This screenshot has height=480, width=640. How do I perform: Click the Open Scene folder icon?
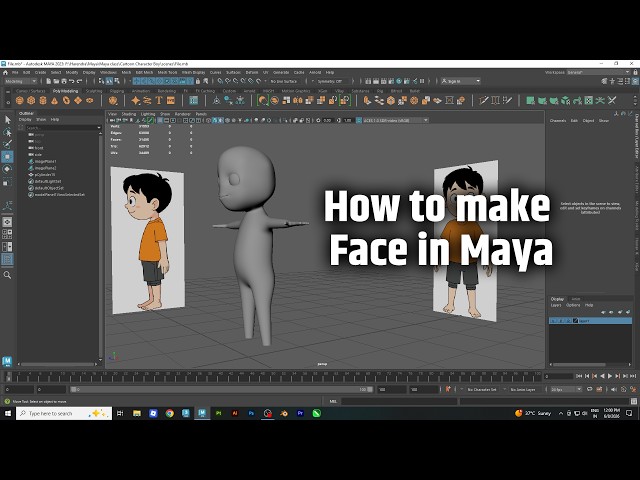(56, 81)
